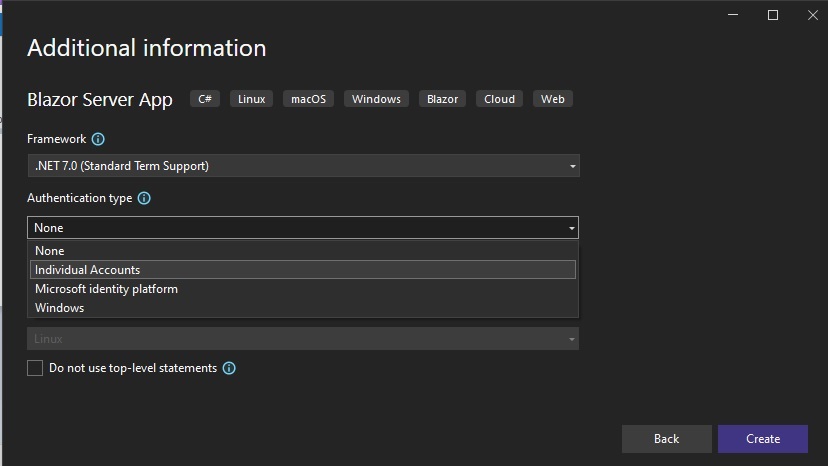Click the top-level statements info icon
828x466 pixels.
[x=229, y=368]
